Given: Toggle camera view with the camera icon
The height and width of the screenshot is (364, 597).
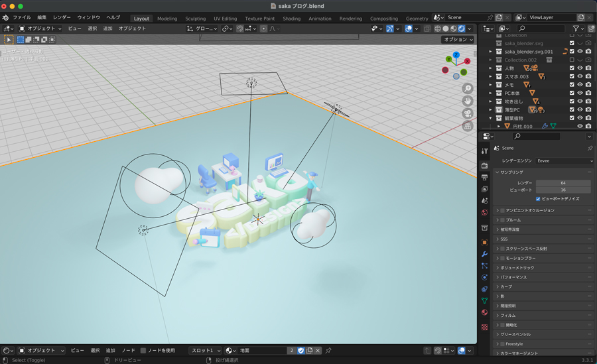Looking at the screenshot, I should click(x=468, y=113).
